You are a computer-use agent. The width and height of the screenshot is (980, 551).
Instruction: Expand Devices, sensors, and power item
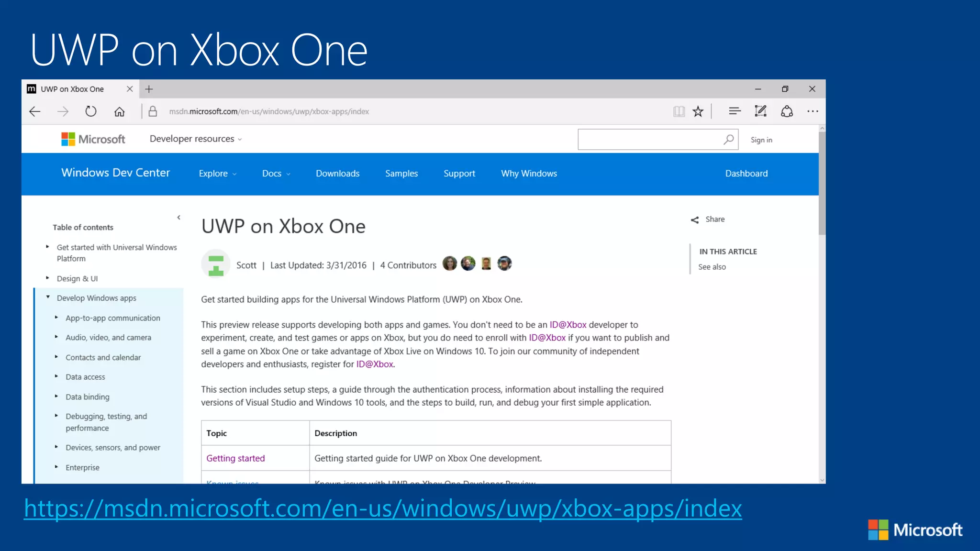(x=56, y=447)
